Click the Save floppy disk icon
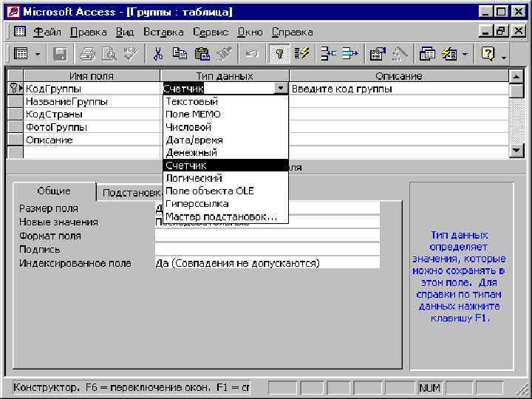This screenshot has height=399, width=532. 60,54
